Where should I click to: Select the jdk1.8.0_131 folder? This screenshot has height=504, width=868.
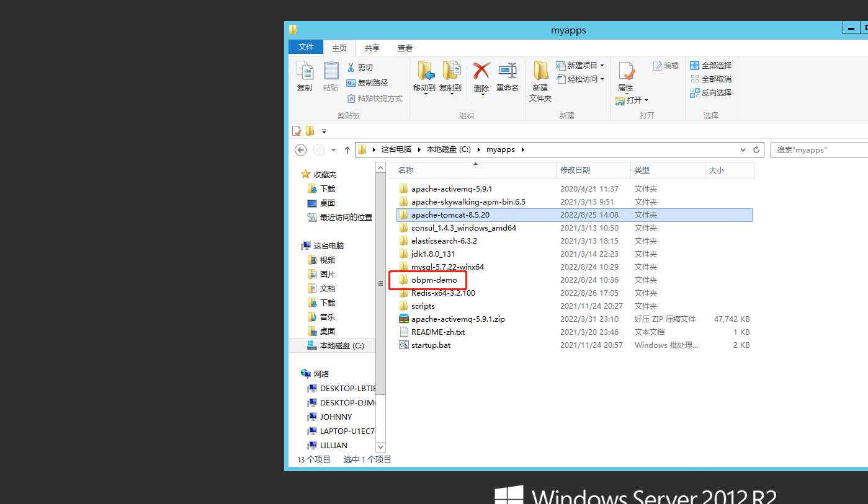click(x=433, y=254)
